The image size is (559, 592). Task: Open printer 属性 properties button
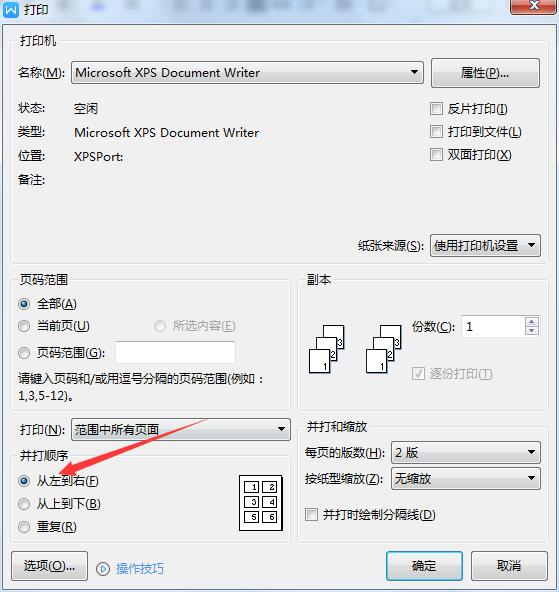pos(485,73)
